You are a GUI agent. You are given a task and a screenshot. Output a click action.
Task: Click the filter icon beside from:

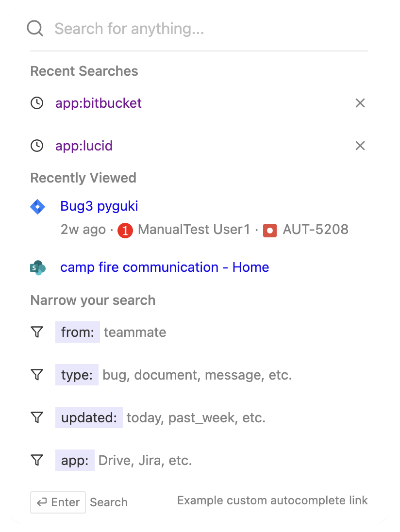36,332
